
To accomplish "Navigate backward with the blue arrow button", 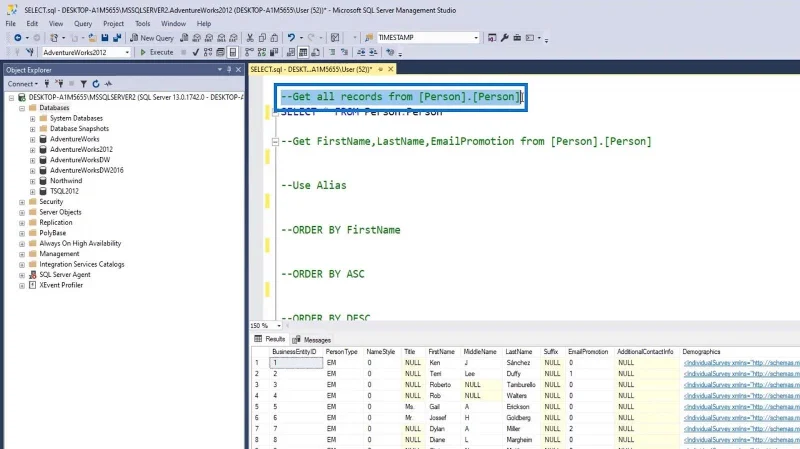I will 17,38.
